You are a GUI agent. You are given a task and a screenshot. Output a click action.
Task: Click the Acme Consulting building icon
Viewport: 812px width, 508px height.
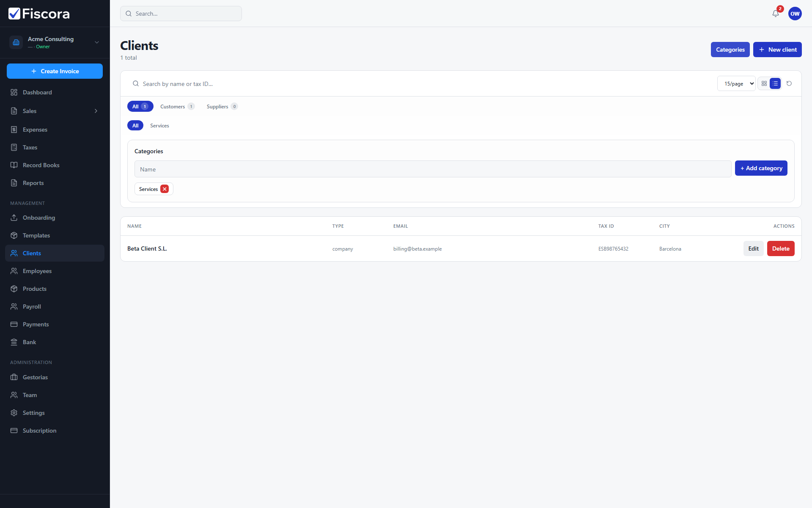pos(16,42)
